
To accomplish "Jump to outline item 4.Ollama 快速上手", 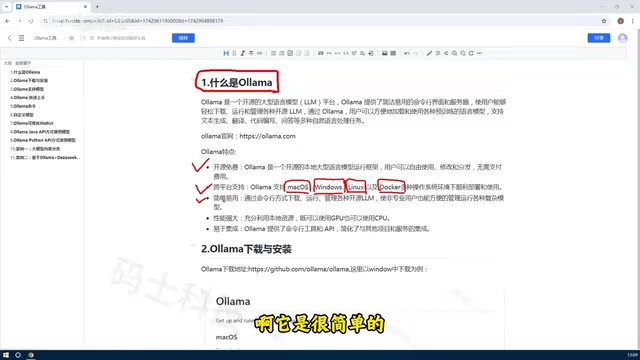I will click(28, 98).
